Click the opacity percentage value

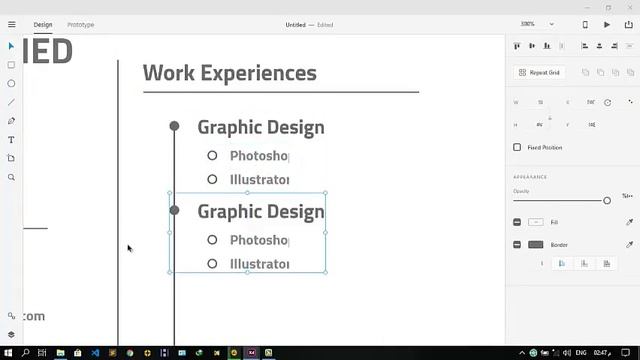tap(627, 196)
